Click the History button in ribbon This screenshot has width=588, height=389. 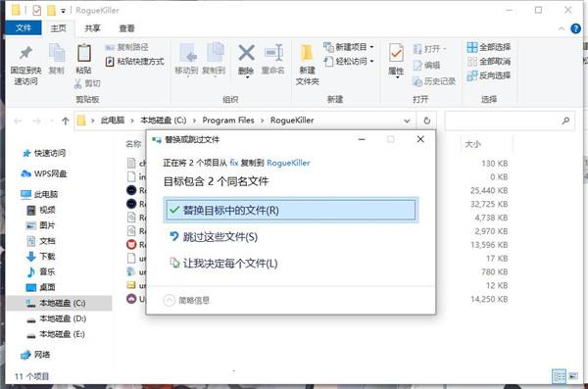pos(434,81)
